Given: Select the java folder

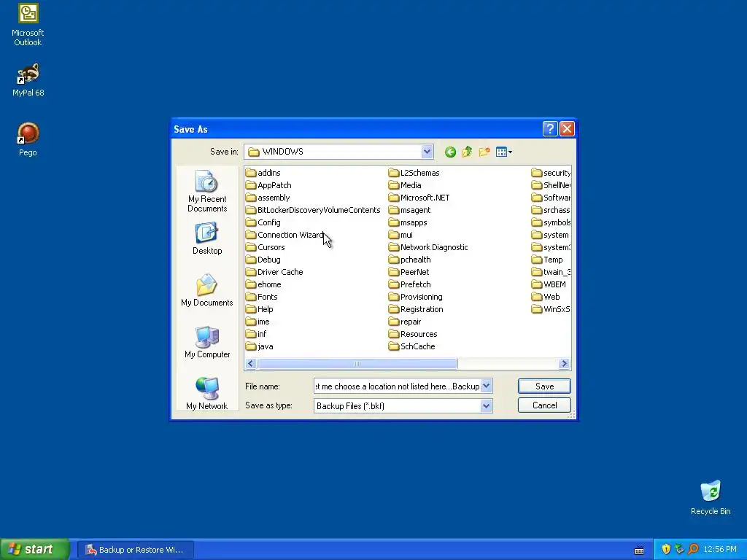Looking at the screenshot, I should click(260, 346).
